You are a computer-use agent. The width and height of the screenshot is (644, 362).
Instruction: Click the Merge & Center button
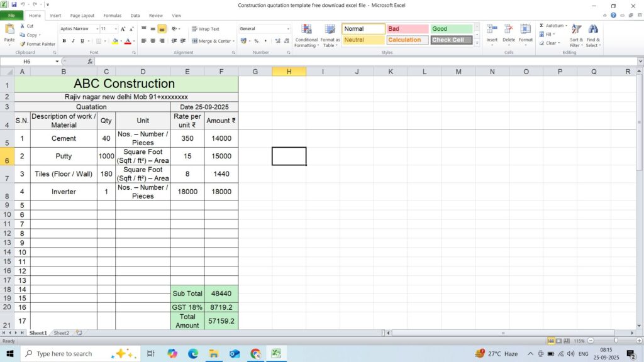coord(211,41)
